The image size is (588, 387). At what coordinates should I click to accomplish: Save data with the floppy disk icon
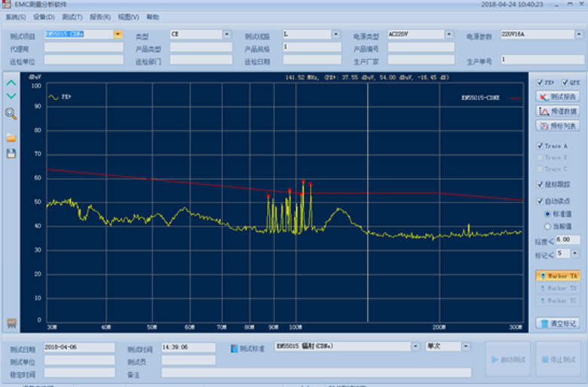click(x=11, y=154)
